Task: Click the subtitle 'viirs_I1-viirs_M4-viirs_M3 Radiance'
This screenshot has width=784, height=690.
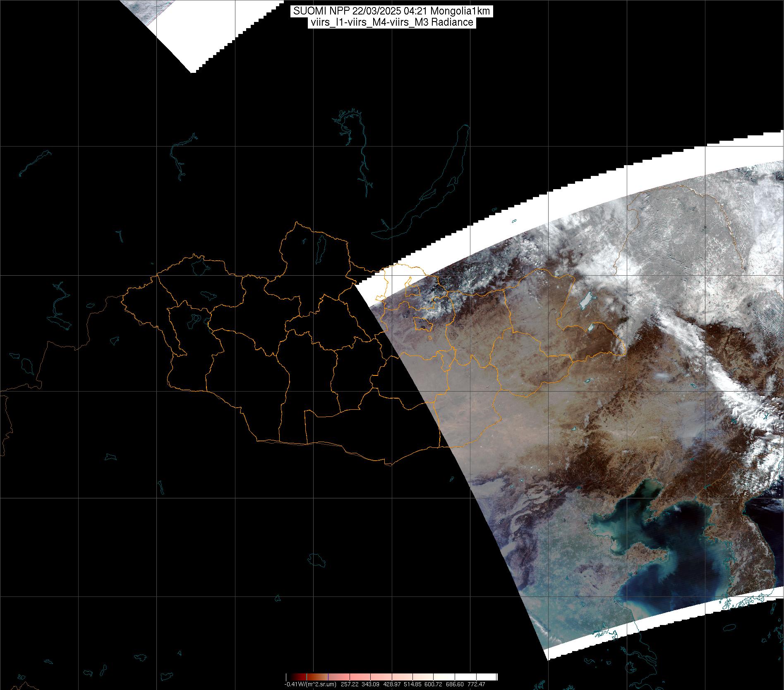Action: click(x=392, y=22)
